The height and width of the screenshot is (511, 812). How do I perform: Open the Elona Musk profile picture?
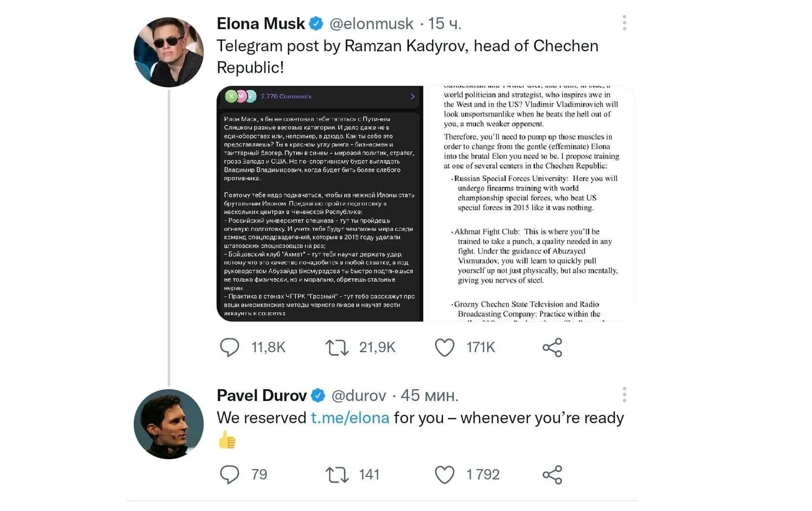click(169, 52)
